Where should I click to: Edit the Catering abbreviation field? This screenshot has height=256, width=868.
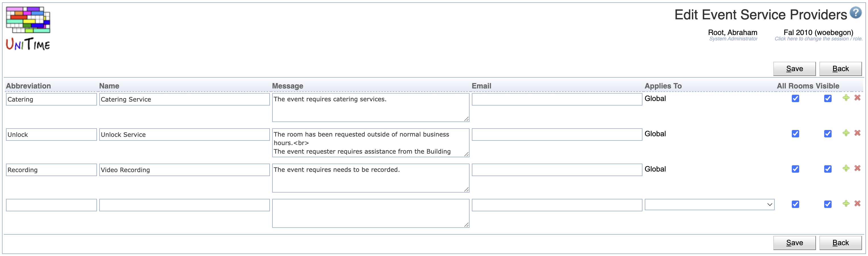pos(51,99)
